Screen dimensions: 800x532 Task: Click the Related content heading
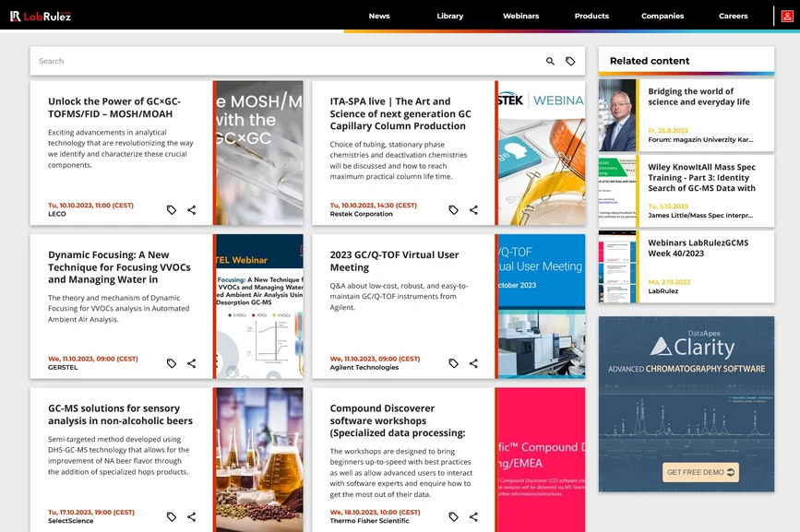(x=650, y=61)
